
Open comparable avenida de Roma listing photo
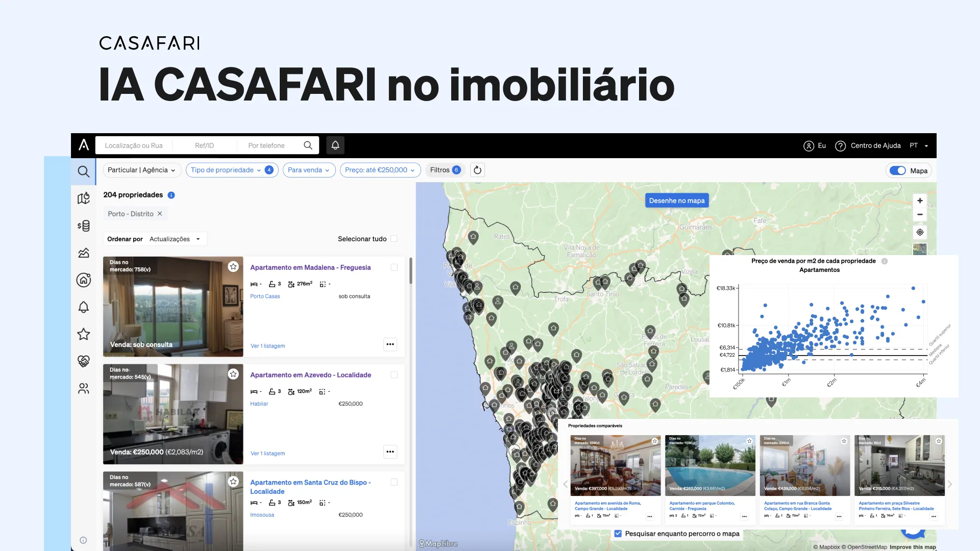pyautogui.click(x=615, y=465)
